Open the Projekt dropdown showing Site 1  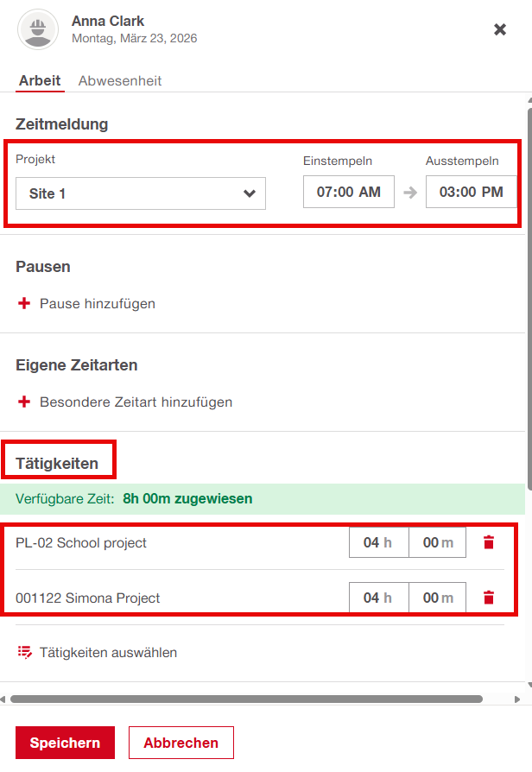pyautogui.click(x=141, y=193)
